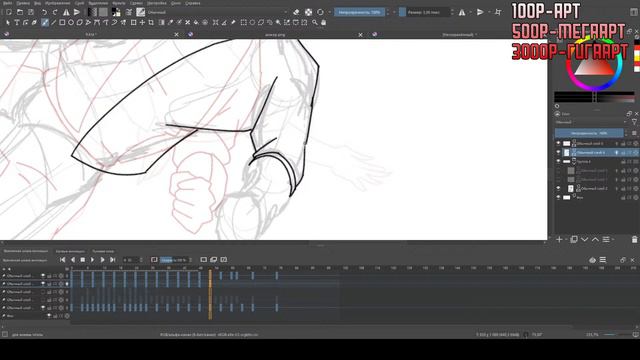The height and width of the screenshot is (360, 640).
Task: Redo the last undone action
Action: coord(55,12)
